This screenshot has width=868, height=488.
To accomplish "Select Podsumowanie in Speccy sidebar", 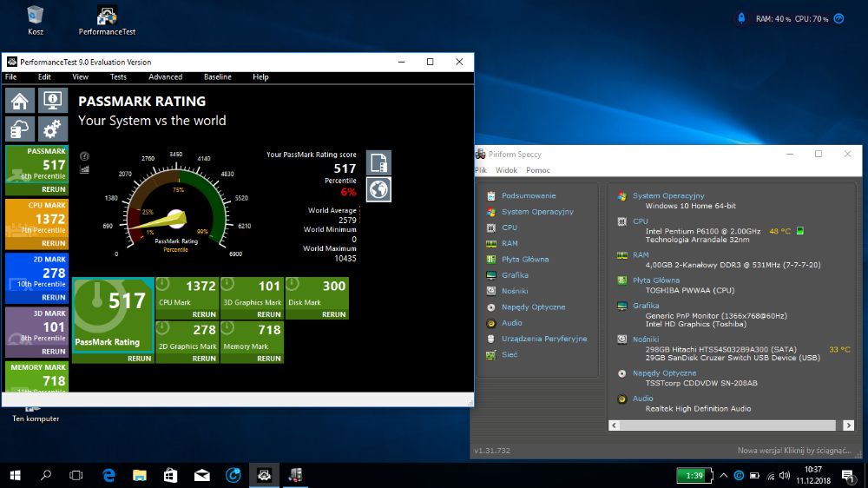I will (528, 195).
